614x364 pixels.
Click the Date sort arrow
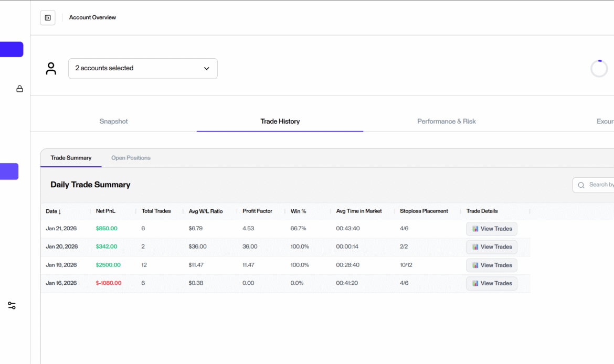(x=60, y=211)
